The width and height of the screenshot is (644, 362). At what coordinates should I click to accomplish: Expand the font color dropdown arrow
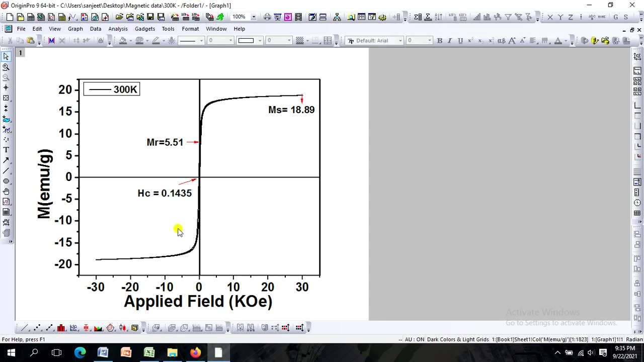pos(566,41)
